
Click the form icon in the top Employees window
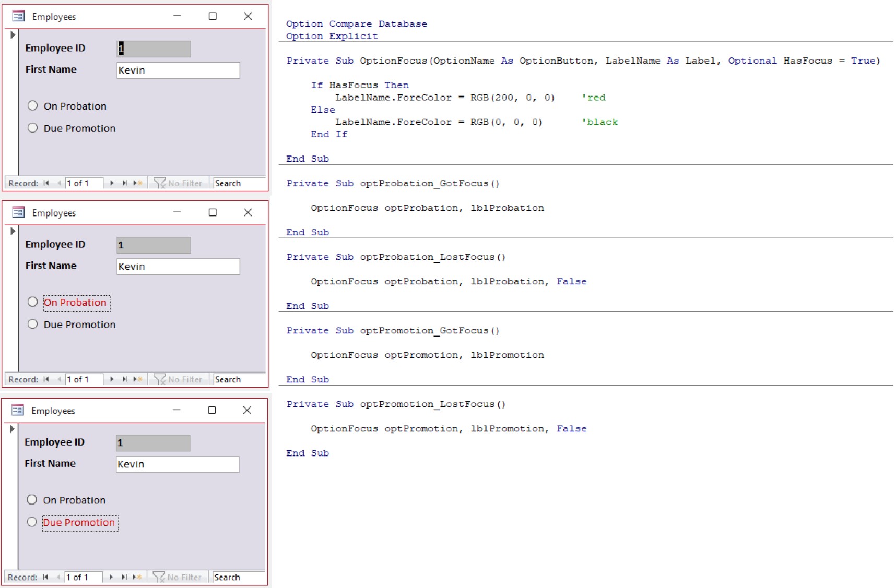tap(18, 16)
